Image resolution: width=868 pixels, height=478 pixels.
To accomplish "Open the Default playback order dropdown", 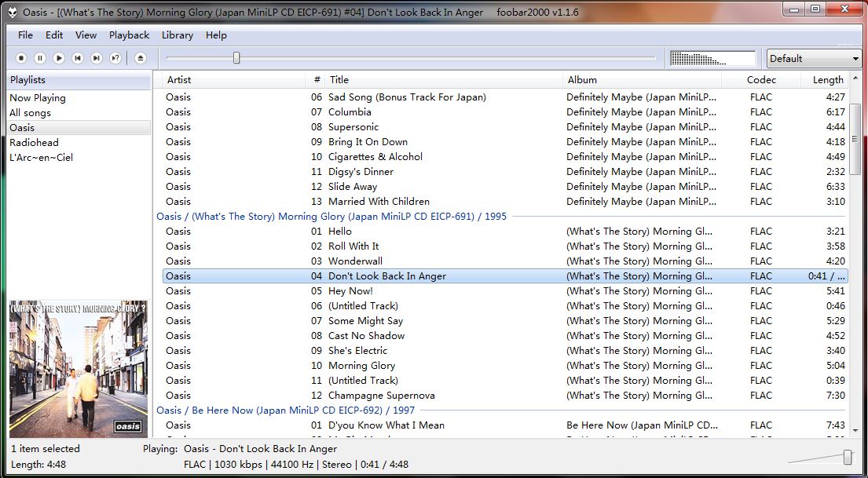I will coord(813,58).
